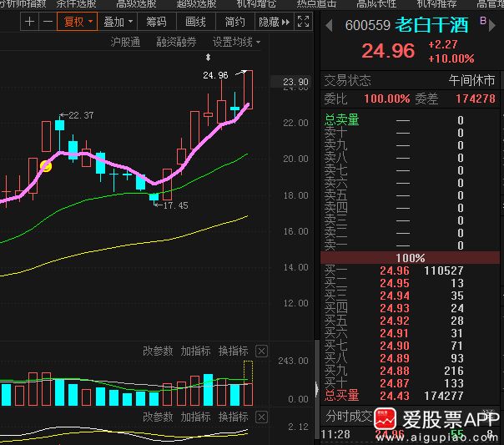Click the 100% buy/sell ratio bar

point(411,258)
